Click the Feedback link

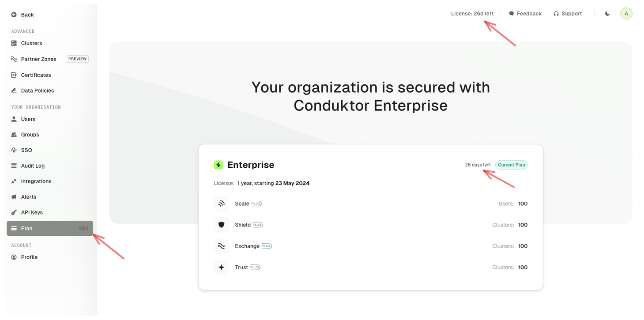click(x=529, y=14)
